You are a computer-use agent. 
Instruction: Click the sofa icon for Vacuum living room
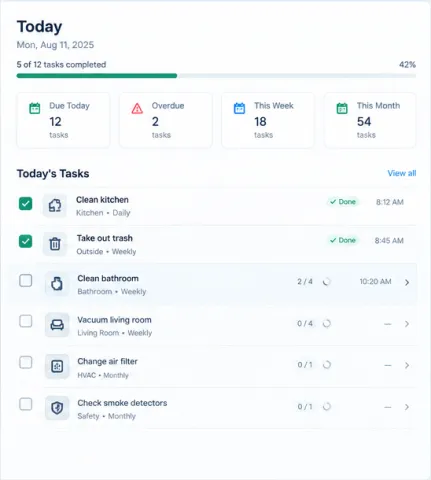coord(57,325)
